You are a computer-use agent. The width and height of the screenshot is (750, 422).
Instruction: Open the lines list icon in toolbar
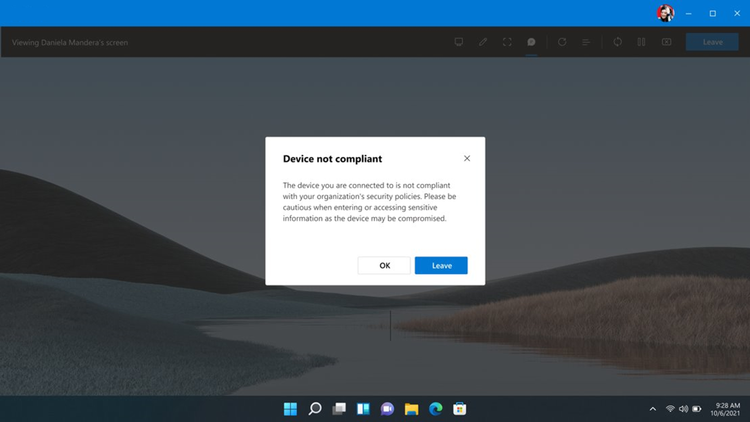(x=586, y=42)
